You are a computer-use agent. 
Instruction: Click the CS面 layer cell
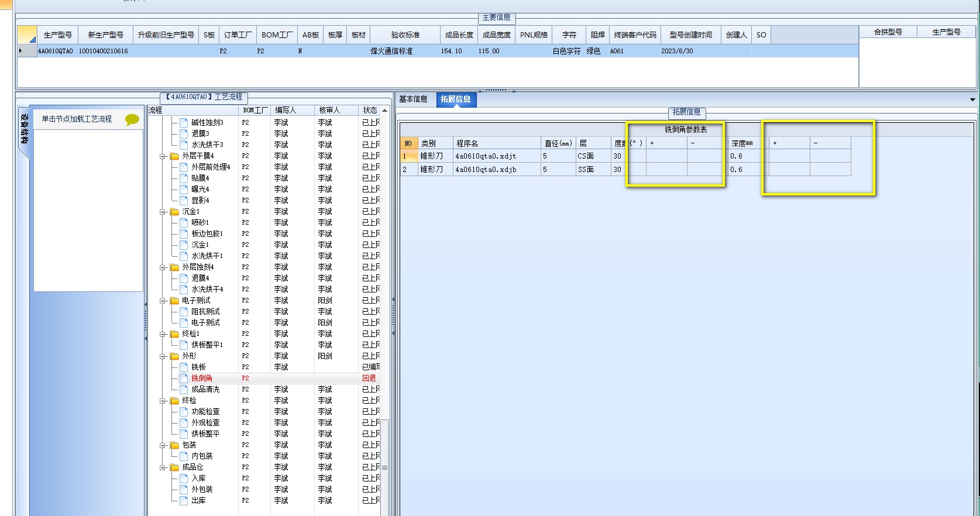tap(593, 156)
